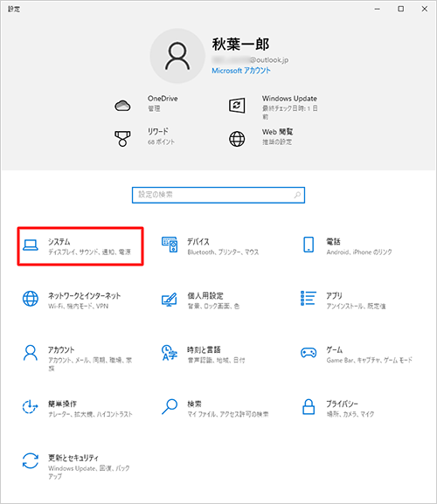Click the Bluetooth、プリンター、マウス description

223,252
